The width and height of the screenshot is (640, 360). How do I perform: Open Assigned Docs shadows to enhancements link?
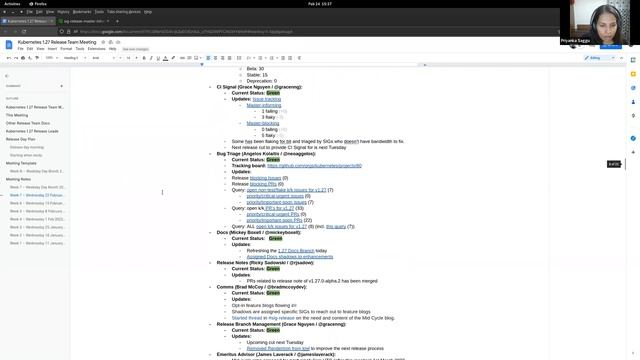pos(290,257)
